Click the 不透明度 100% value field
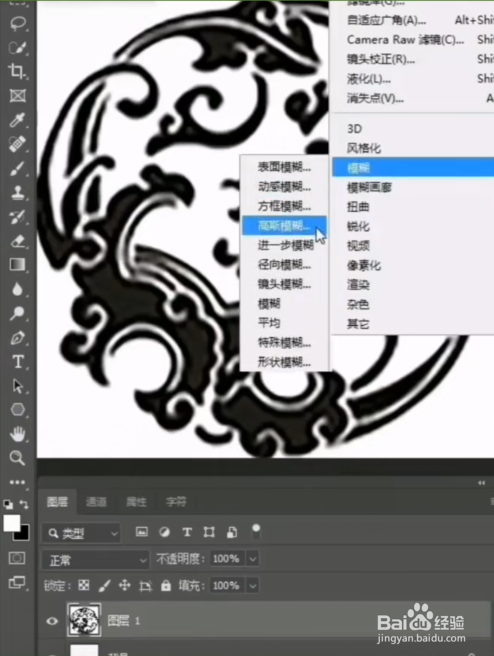 point(226,559)
